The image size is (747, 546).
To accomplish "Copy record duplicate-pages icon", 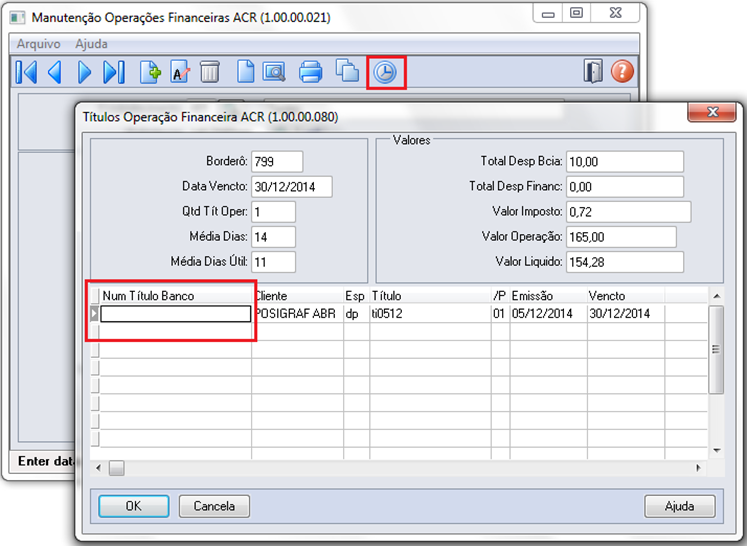I will click(x=347, y=71).
